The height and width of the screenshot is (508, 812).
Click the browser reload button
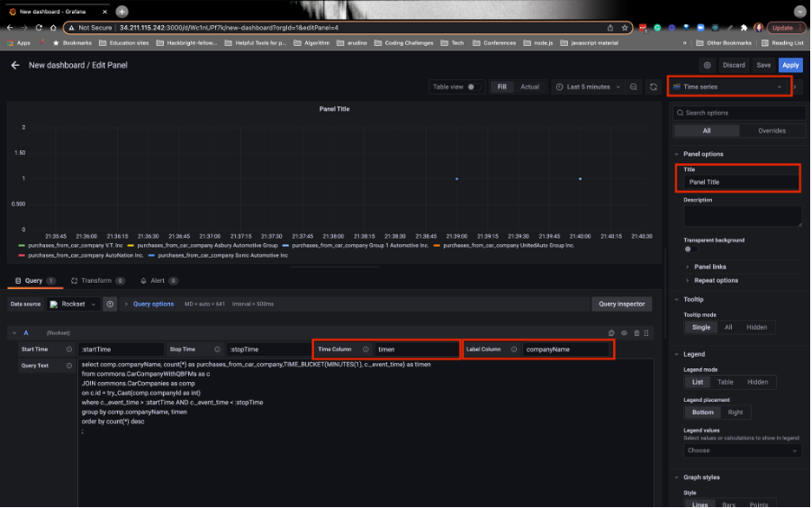click(x=39, y=28)
